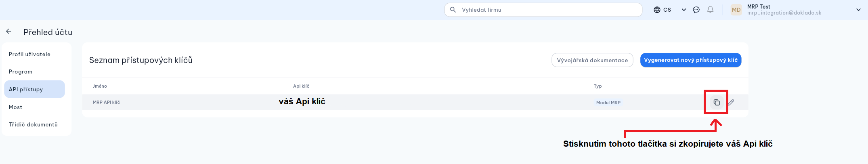868x164 pixels.
Task: Click the search magnifier icon
Action: coord(453,10)
